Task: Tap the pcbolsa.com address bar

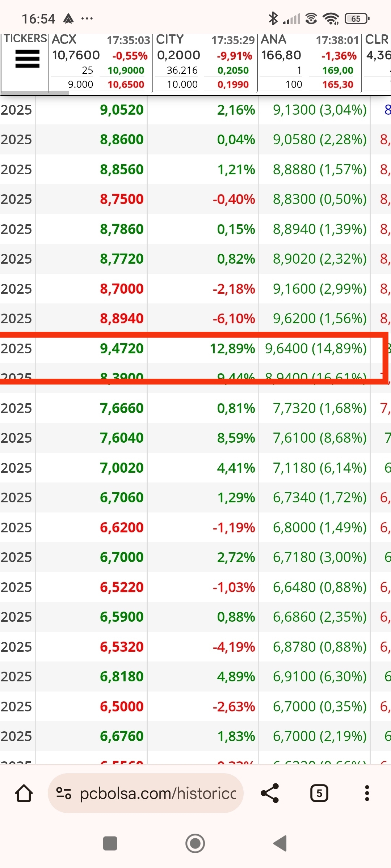Action: (x=146, y=793)
